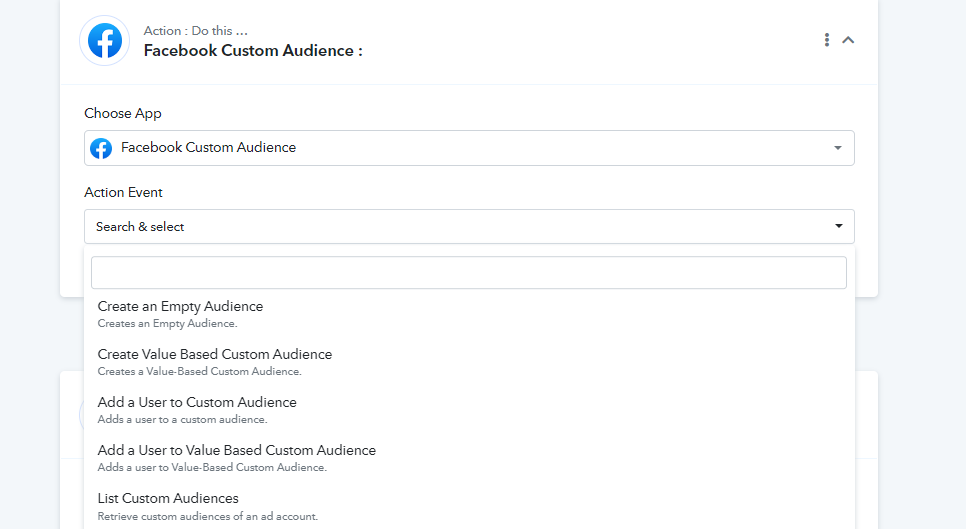Image resolution: width=966 pixels, height=529 pixels.
Task: Collapse the action step with chevron
Action: coord(848,40)
